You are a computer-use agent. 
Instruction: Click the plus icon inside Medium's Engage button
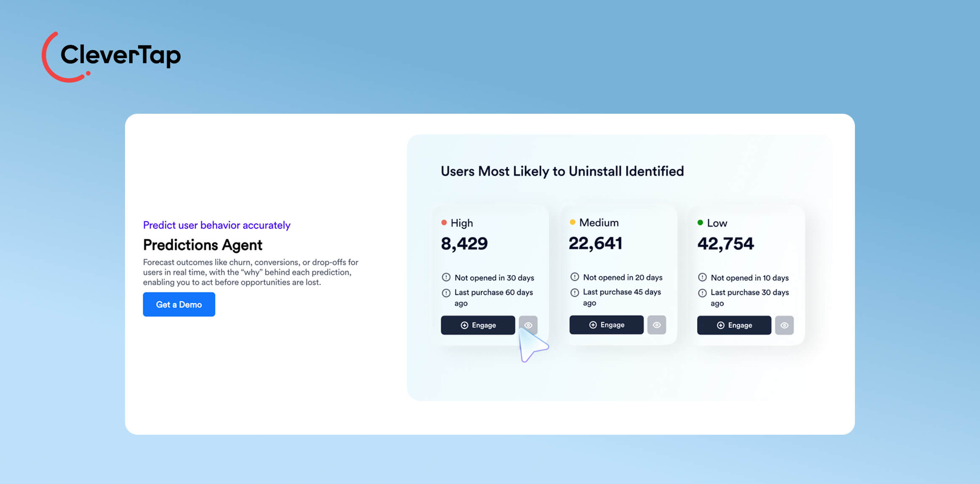tap(593, 324)
